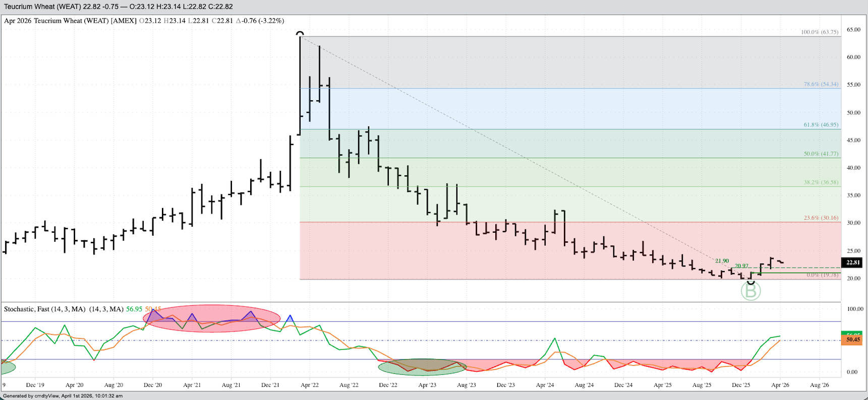This screenshot has height=400, width=868.
Task: Click the 38.2% (36.58) Fibonacci label
Action: tap(821, 182)
